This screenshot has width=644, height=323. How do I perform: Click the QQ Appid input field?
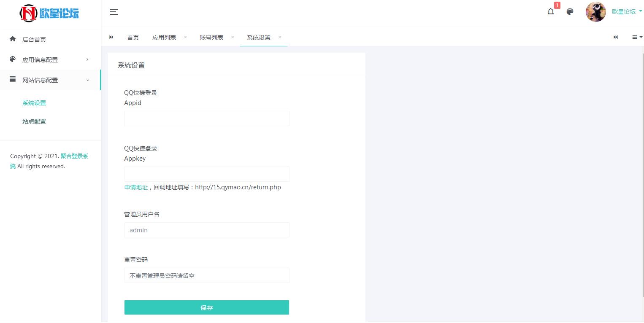coord(206,118)
